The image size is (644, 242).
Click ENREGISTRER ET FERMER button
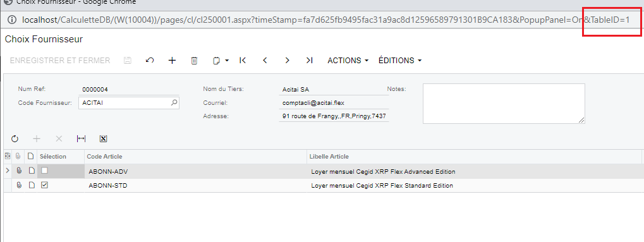[x=60, y=61]
